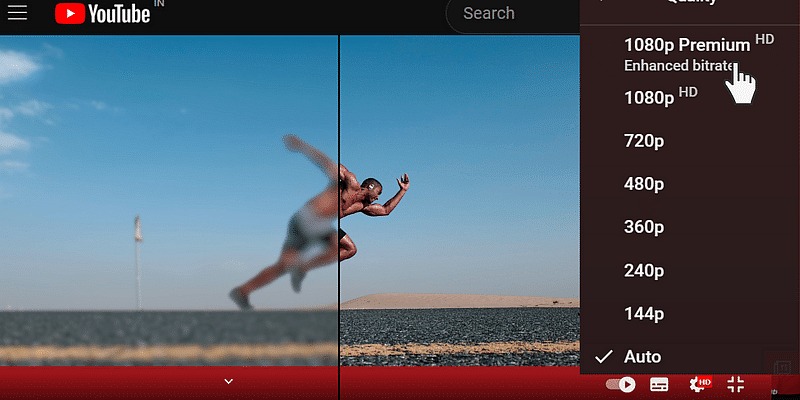Open the hamburger guide menu
800x400 pixels.
coord(17,13)
